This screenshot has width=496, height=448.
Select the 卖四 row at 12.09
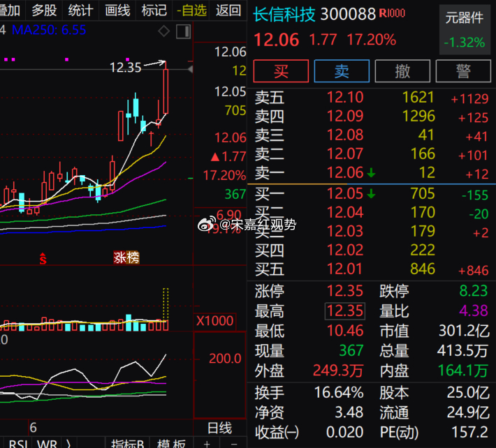(x=372, y=117)
